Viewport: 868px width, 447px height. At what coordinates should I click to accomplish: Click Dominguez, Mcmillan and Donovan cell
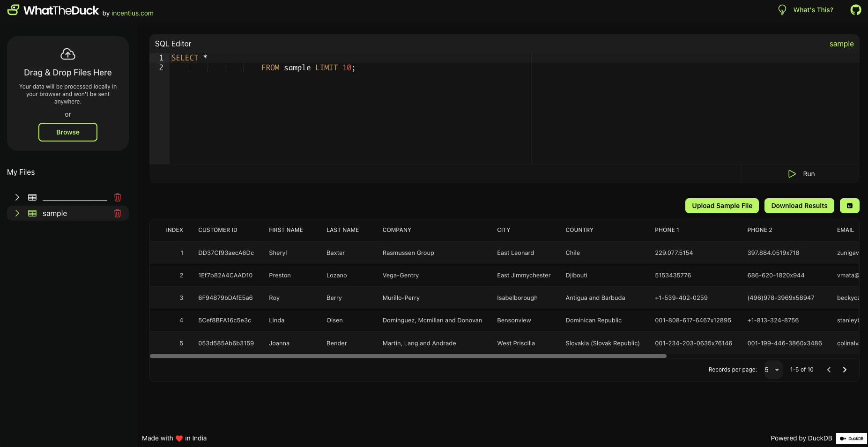coord(432,320)
